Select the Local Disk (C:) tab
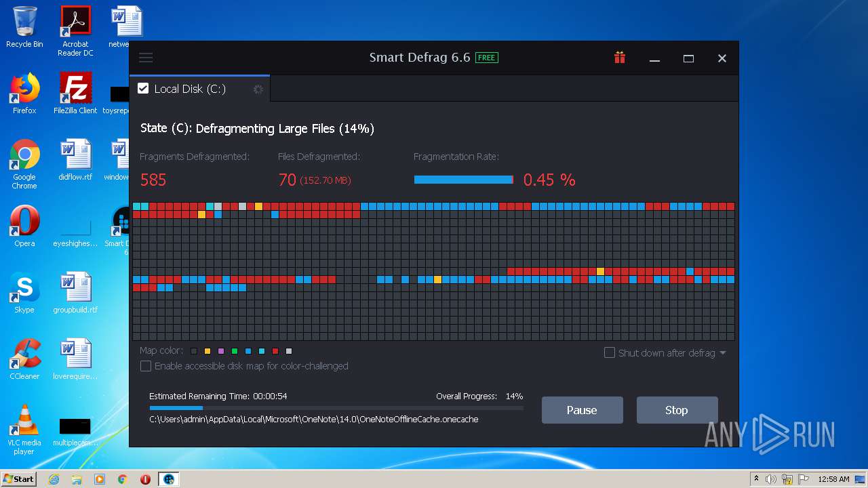This screenshot has width=868, height=488. (199, 89)
